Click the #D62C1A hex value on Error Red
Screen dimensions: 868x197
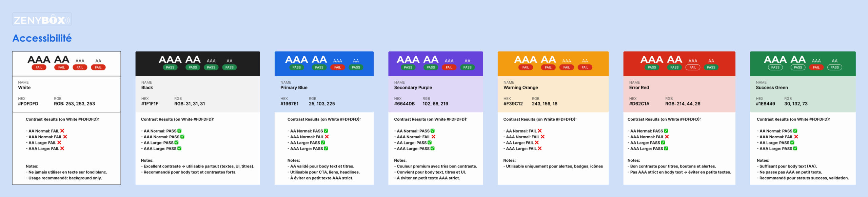click(639, 104)
